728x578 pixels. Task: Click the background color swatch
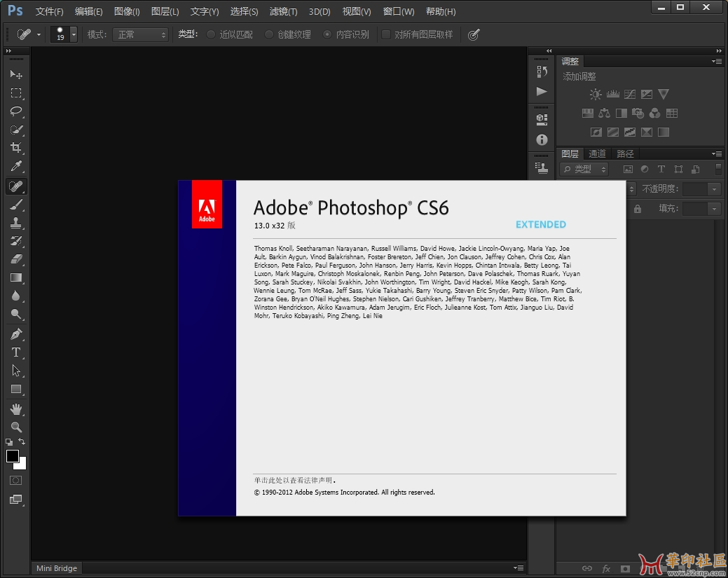tap(22, 465)
